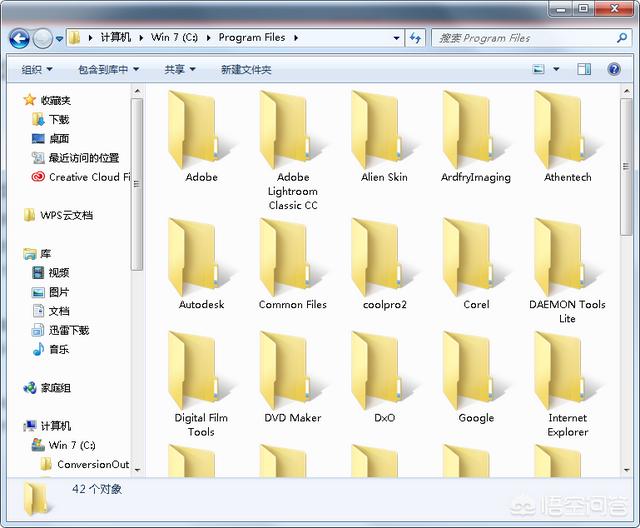640x528 pixels.
Task: Open the 共享 menu
Action: 180,70
